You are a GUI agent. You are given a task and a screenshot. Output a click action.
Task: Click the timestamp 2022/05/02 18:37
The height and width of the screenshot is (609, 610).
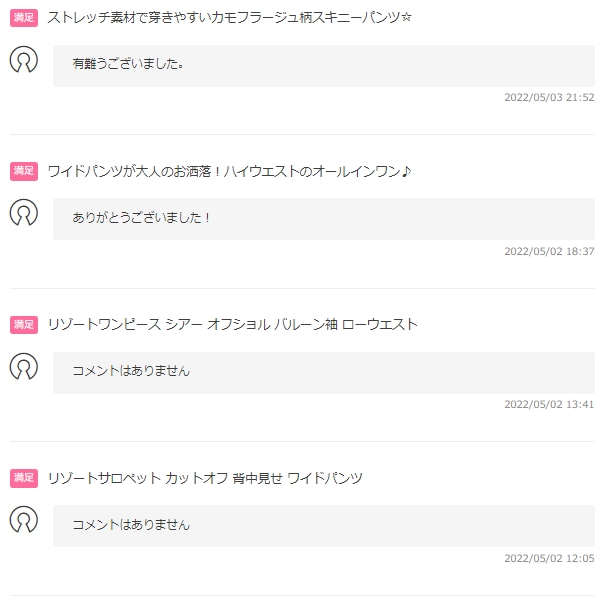(x=549, y=251)
